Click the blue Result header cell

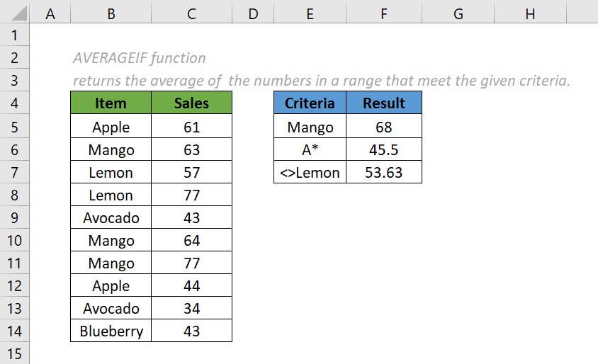(x=383, y=103)
